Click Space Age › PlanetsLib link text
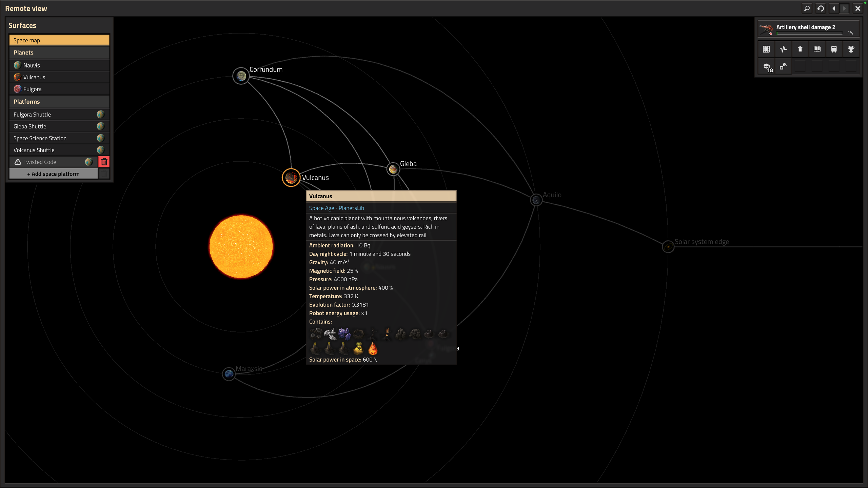This screenshot has height=488, width=868. pyautogui.click(x=336, y=208)
